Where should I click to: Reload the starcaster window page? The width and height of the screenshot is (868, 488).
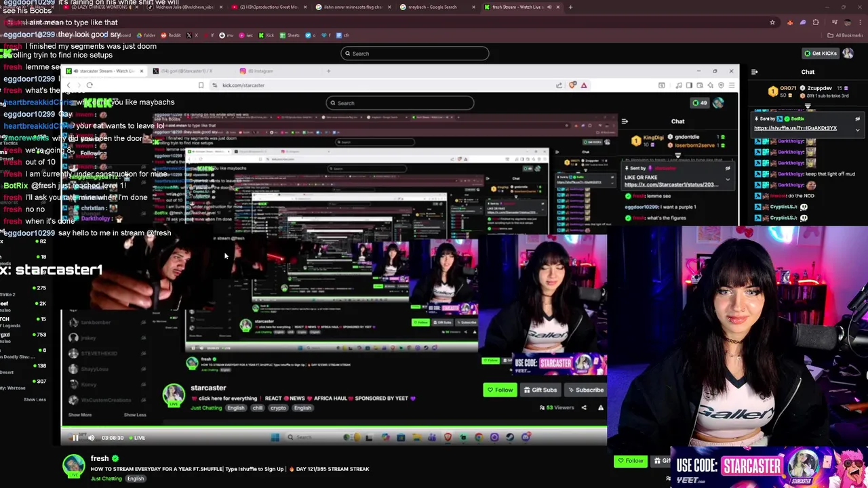pos(90,85)
